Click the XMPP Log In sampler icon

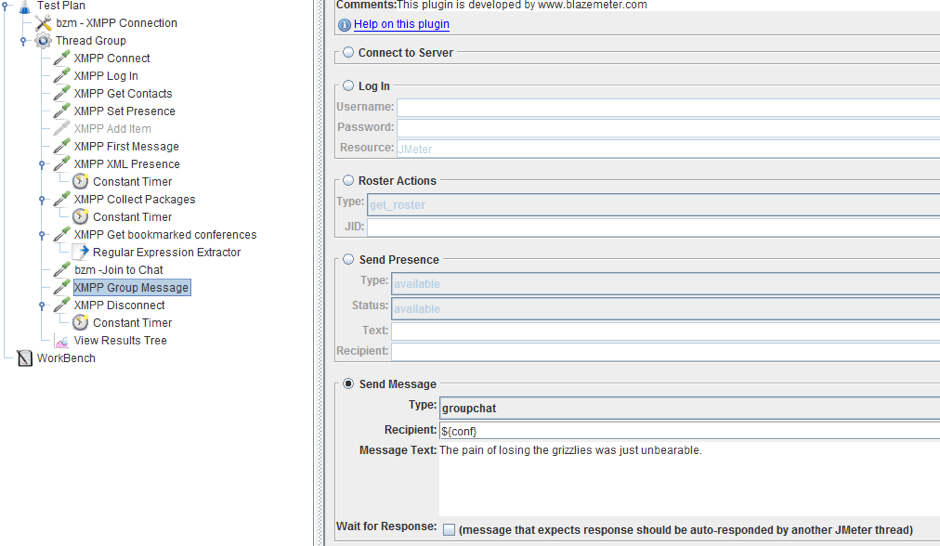pyautogui.click(x=62, y=76)
